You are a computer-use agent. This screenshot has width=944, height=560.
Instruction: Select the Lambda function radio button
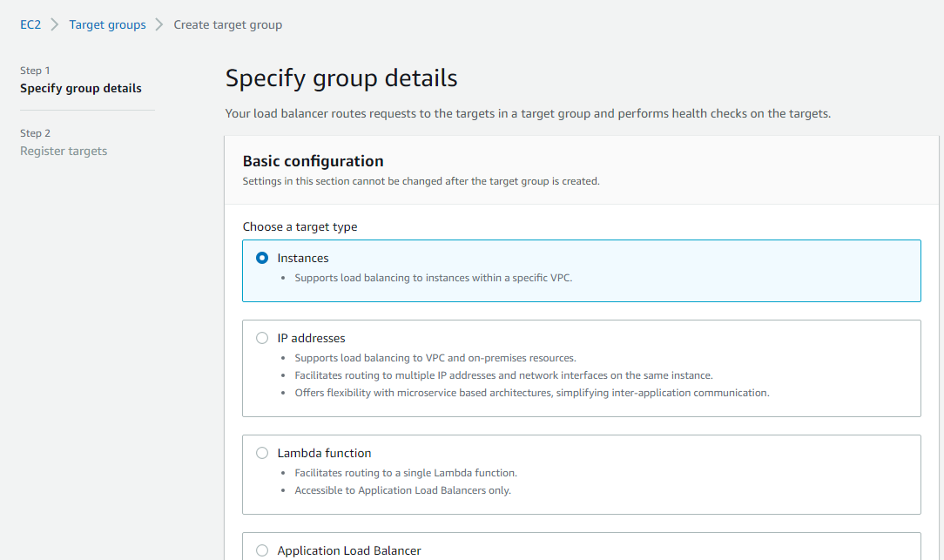pyautogui.click(x=262, y=453)
